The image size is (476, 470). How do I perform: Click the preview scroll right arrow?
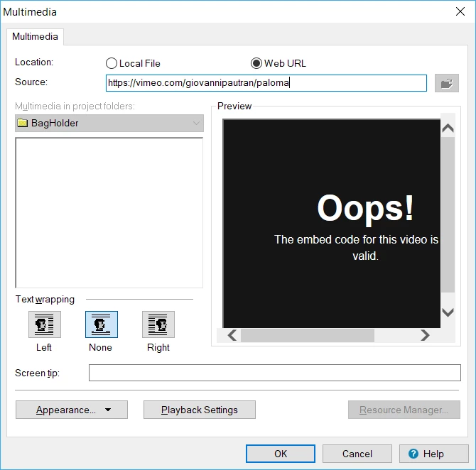click(x=425, y=335)
